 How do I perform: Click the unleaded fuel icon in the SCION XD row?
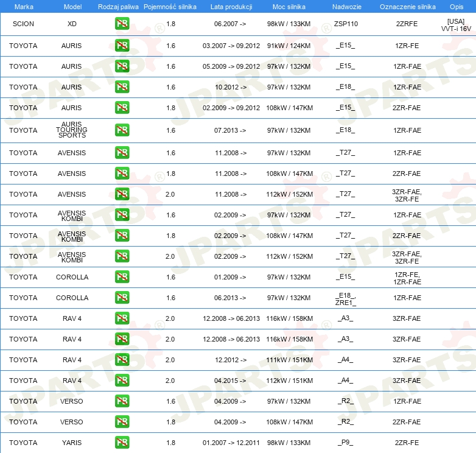coord(122,24)
